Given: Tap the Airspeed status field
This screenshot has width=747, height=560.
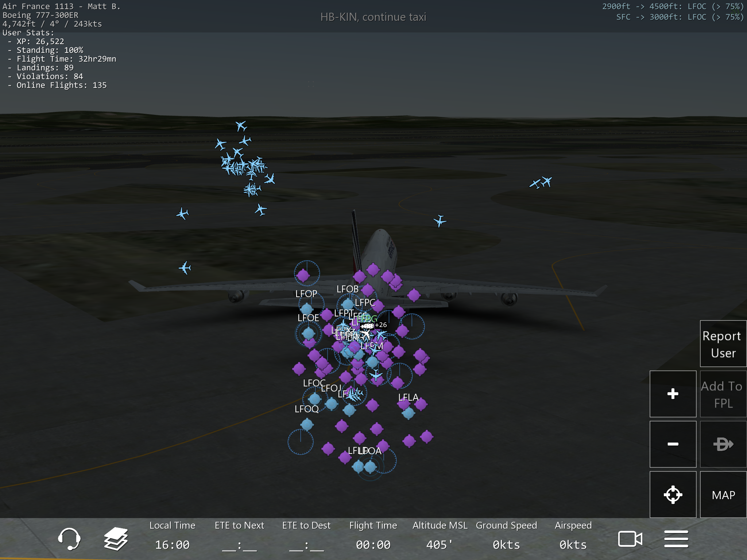Looking at the screenshot, I should 573,536.
